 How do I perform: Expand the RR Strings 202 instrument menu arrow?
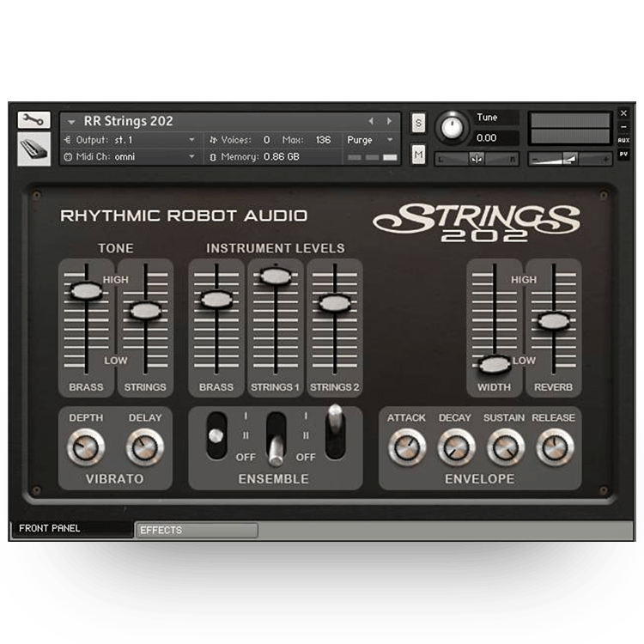point(71,122)
